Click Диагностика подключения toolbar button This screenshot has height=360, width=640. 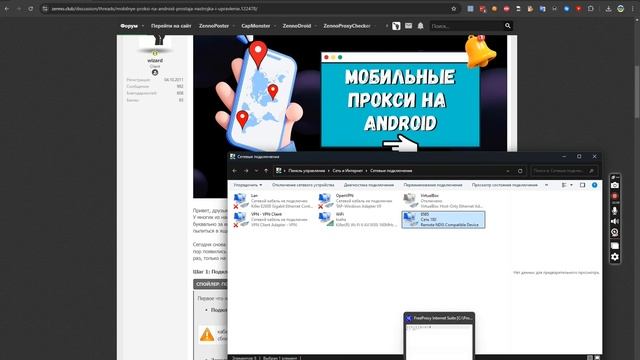click(x=369, y=185)
